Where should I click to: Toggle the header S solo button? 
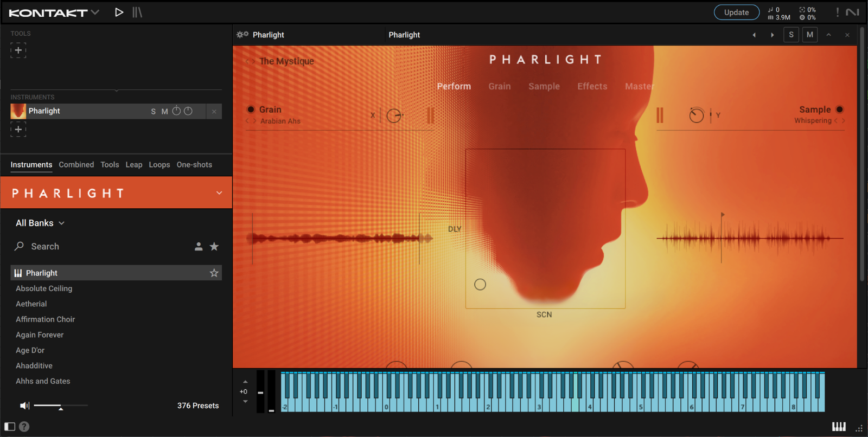pyautogui.click(x=791, y=35)
